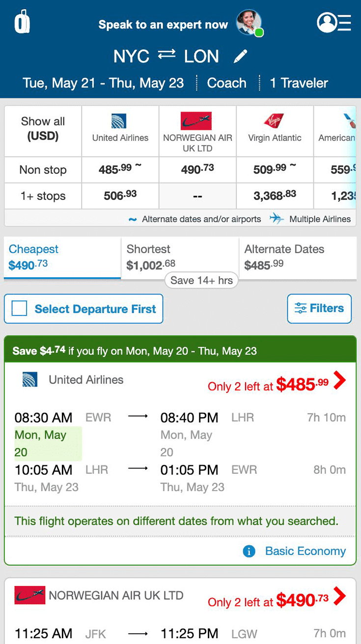
Task: Open the United $485.99 fare red chevron
Action: pos(339,380)
